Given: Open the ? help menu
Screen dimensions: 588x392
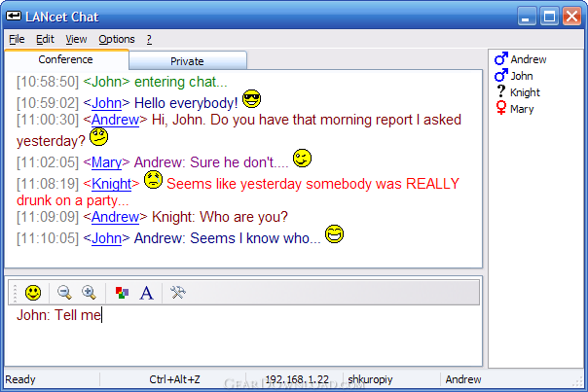Looking at the screenshot, I should click(149, 39).
